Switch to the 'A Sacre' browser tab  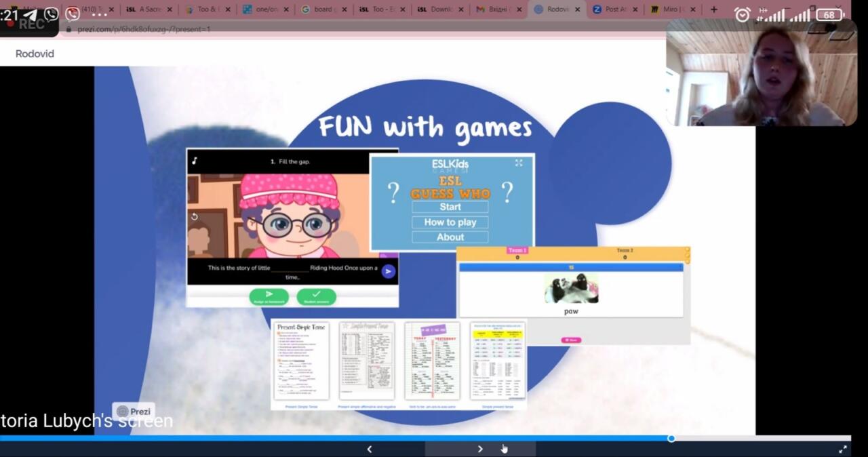pos(150,9)
